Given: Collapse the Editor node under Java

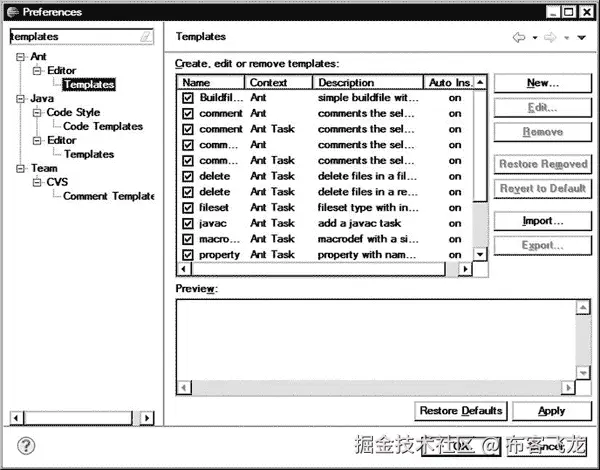Looking at the screenshot, I should click(37, 140).
